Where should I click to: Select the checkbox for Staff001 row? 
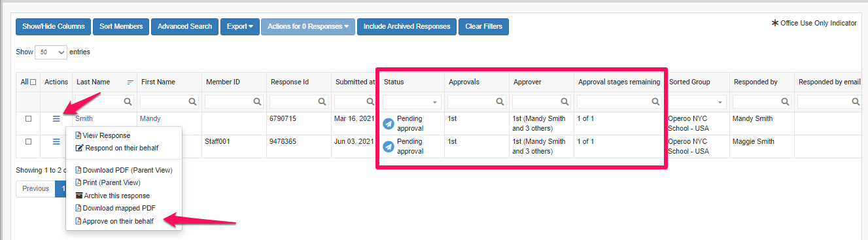(x=28, y=141)
